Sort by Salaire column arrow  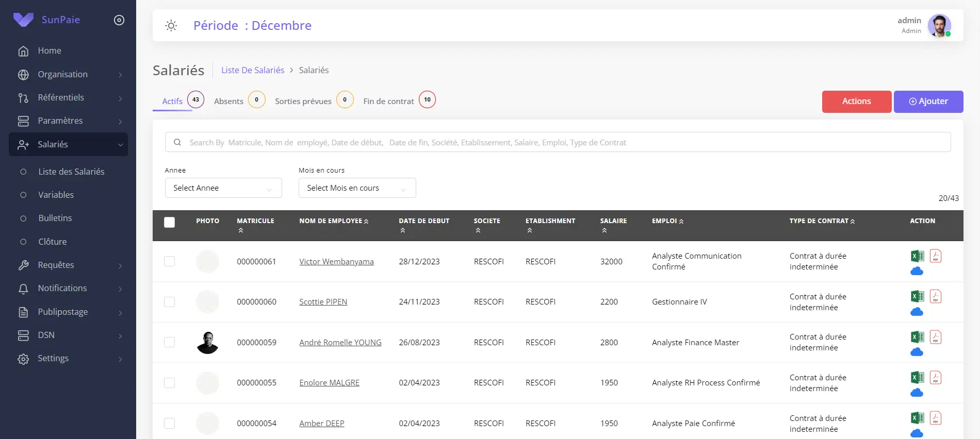pos(605,230)
